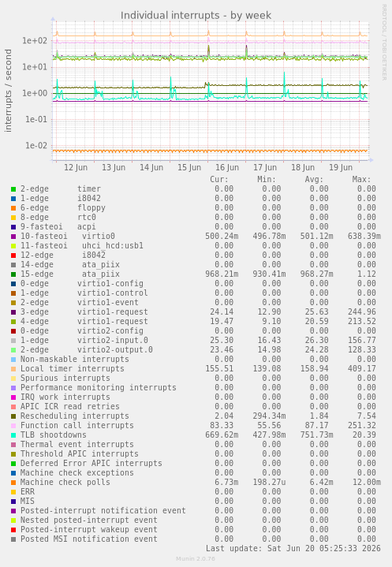Click the ata_piix current value '968.21m'
The height and width of the screenshot is (567, 392).
point(222,274)
